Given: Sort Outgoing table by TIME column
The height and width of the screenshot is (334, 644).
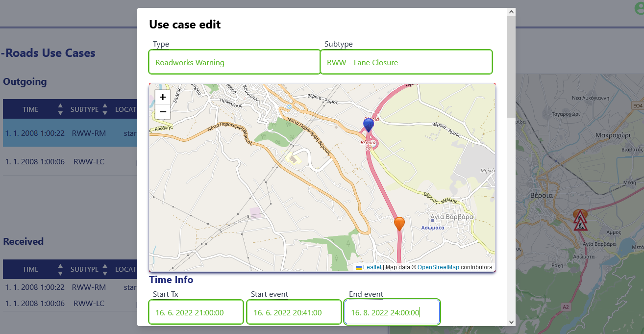Looking at the screenshot, I should [60, 109].
